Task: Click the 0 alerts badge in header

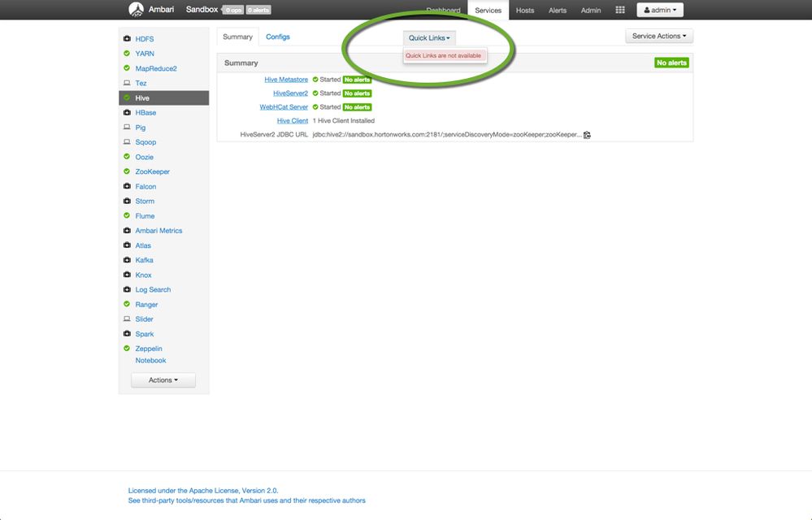Action: (x=258, y=10)
